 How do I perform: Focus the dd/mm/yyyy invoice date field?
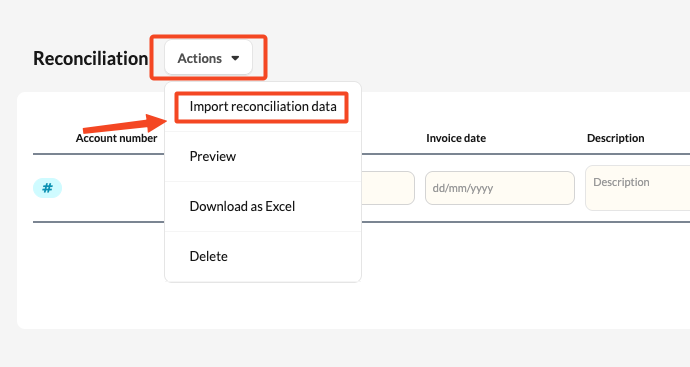(499, 188)
